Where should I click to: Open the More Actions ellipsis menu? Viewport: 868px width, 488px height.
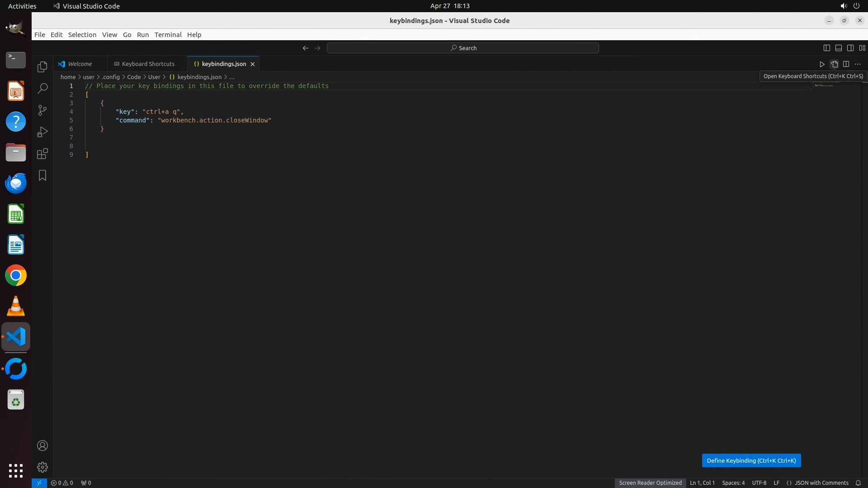click(x=858, y=64)
